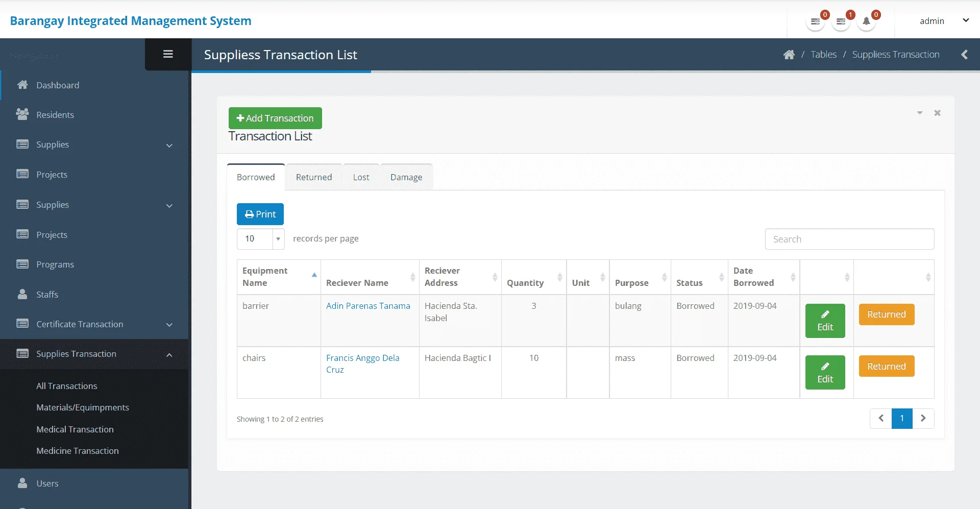Close the Transaction List panel
This screenshot has height=509, width=980.
pyautogui.click(x=937, y=113)
